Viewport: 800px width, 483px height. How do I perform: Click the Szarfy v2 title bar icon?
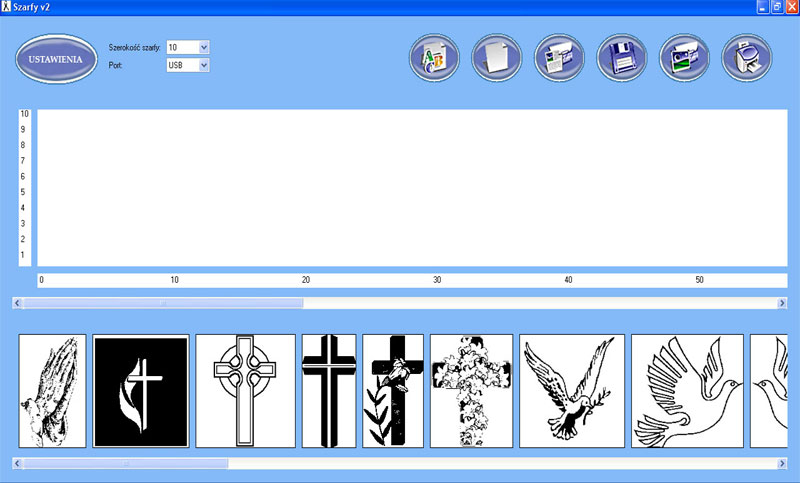pos(6,7)
